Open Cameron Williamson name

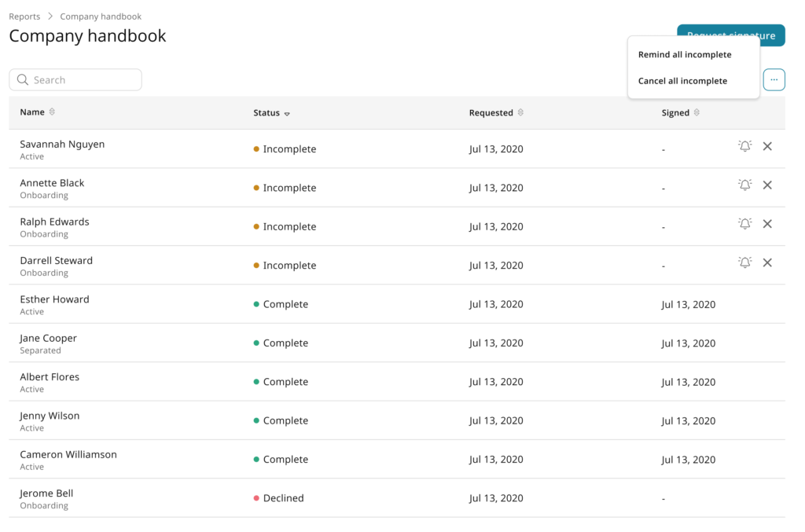click(x=68, y=454)
